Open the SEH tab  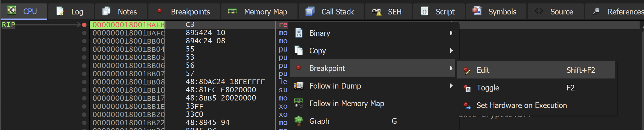389,12
